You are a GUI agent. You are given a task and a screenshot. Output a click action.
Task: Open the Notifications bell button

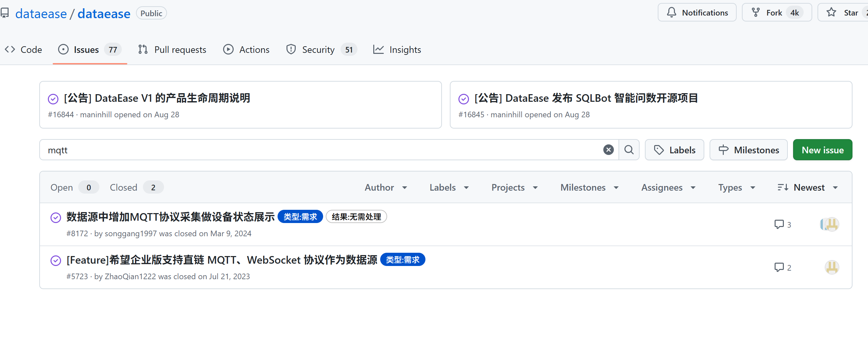697,13
